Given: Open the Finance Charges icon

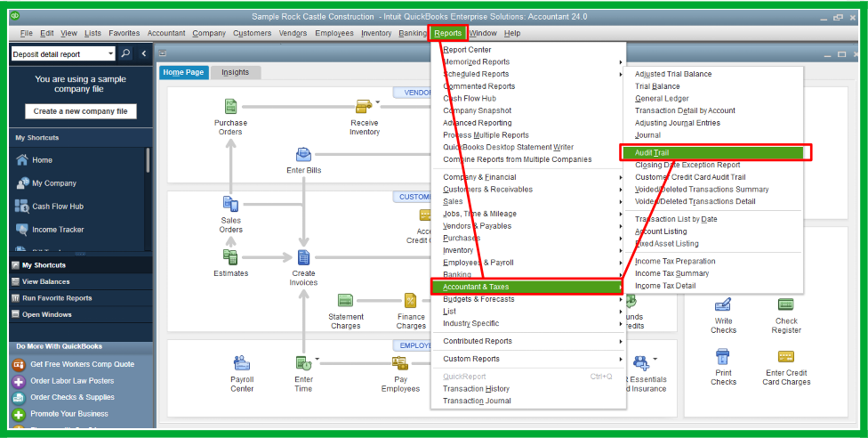Looking at the screenshot, I should point(411,301).
